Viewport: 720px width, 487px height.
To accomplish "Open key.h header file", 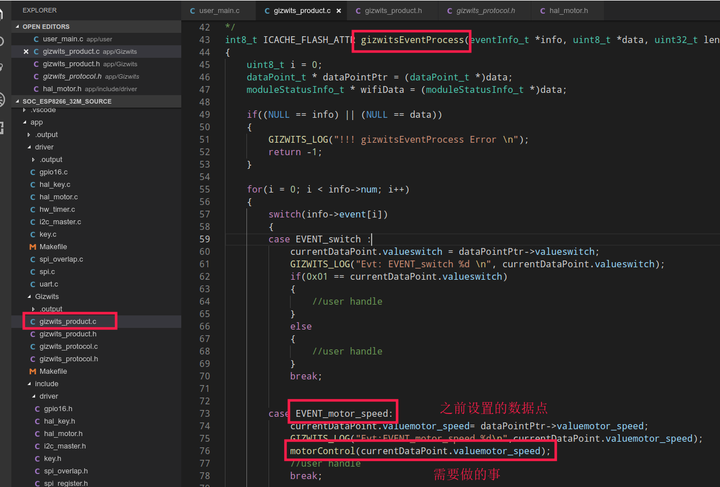I will 52,459.
